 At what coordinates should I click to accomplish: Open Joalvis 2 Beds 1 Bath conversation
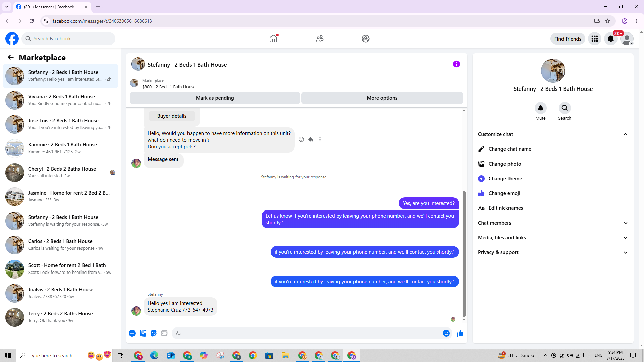click(x=60, y=293)
